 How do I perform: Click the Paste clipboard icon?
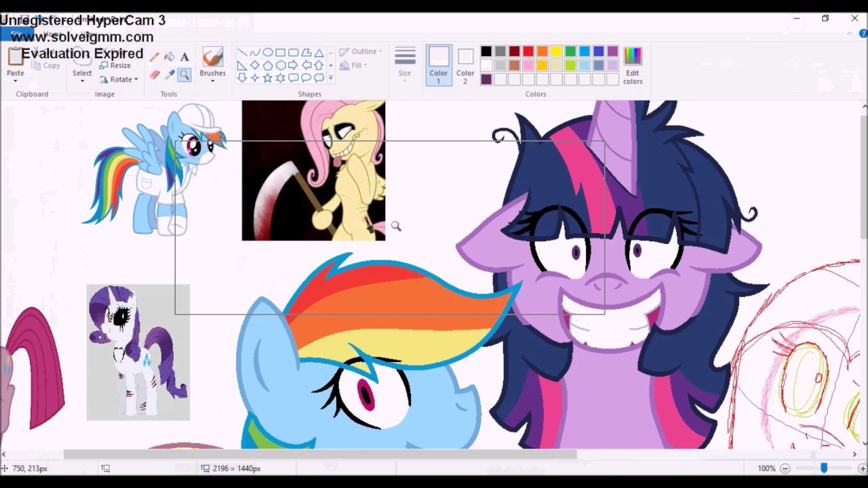(15, 57)
